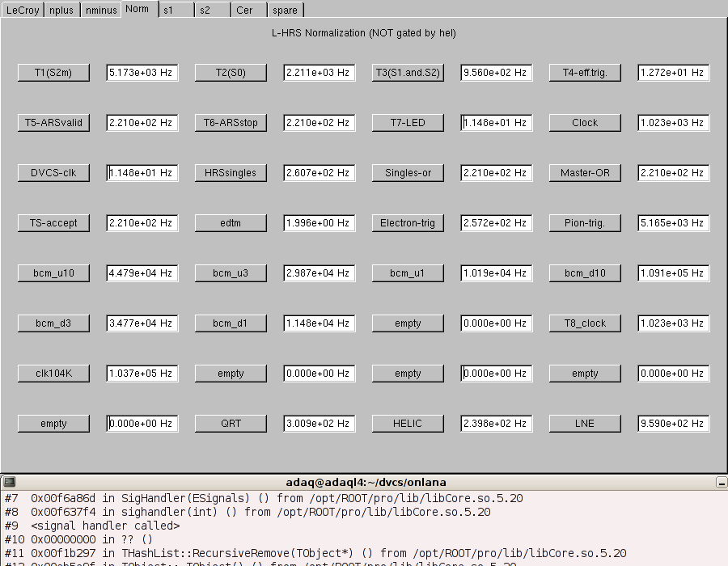Click the Electron-trig button
Screen dimensions: 728x566
(408, 223)
